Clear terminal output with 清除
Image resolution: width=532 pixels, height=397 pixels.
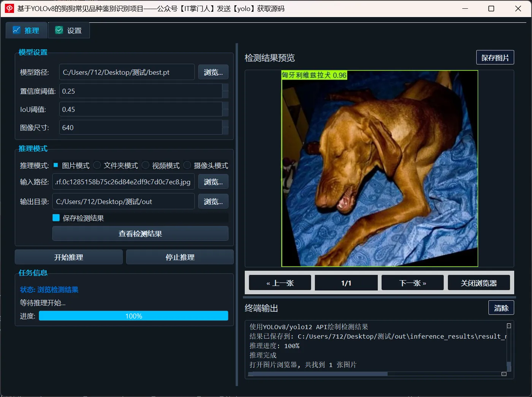pos(501,308)
